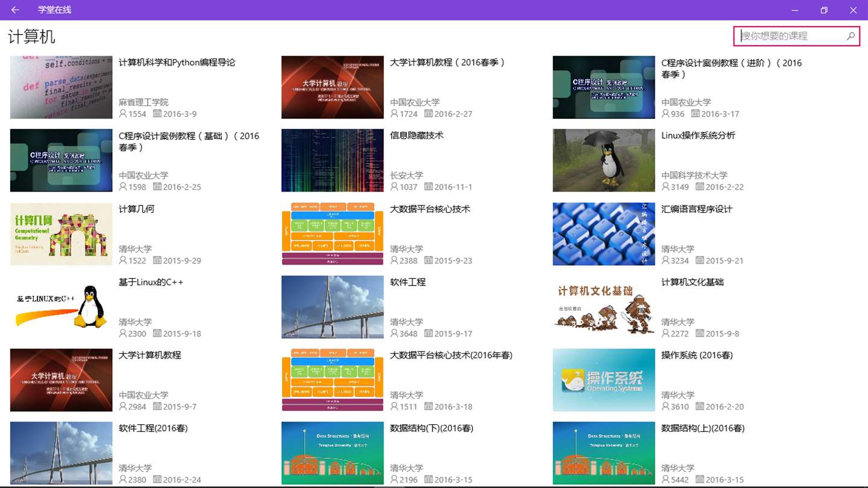
Task: Click the enrollment icon beside 3149
Action: [x=665, y=187]
